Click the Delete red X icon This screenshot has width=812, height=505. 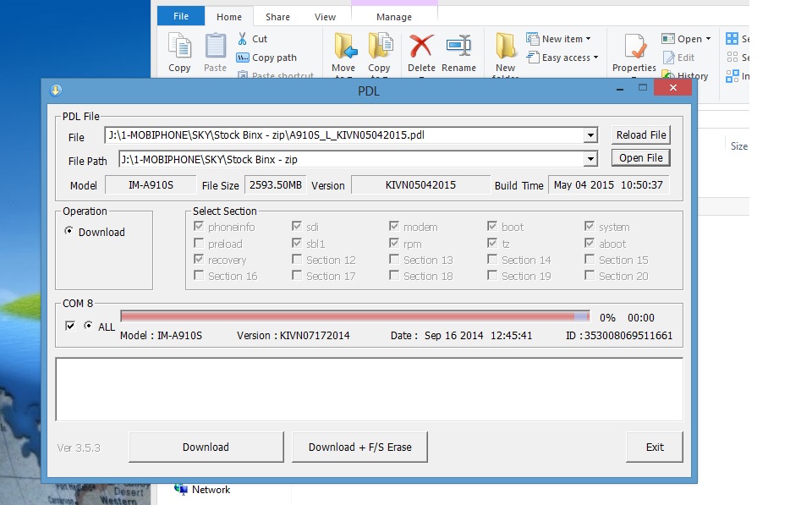click(x=421, y=47)
